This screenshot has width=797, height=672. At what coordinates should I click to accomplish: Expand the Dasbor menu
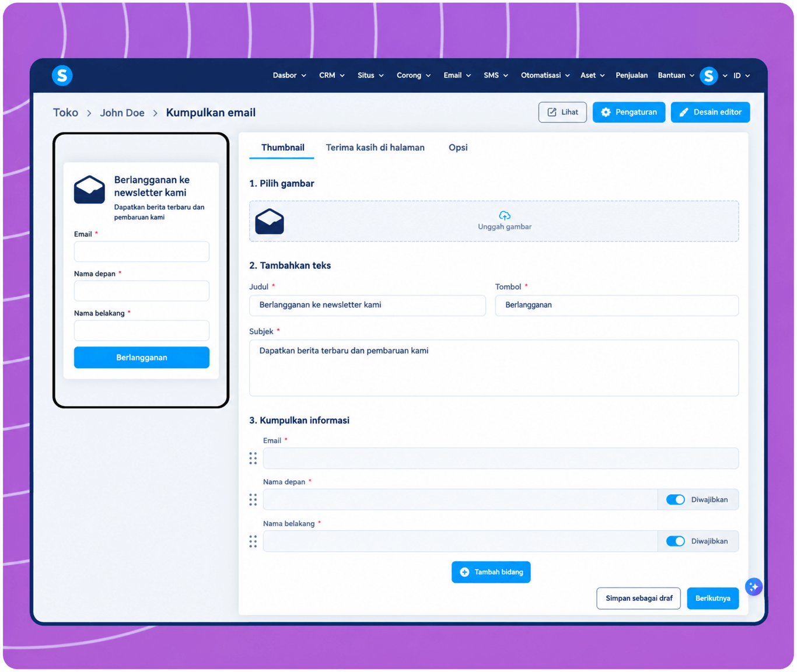[x=289, y=75]
